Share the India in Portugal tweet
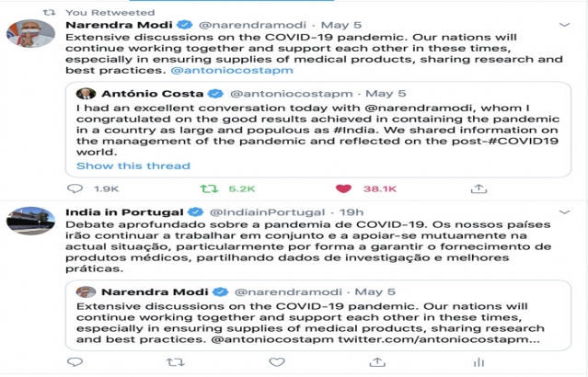588x377 pixels. click(x=377, y=362)
